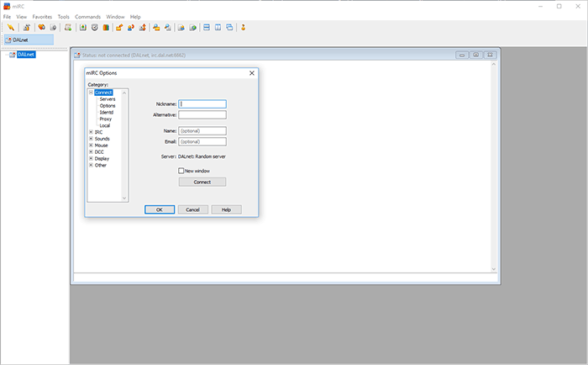Click the DCC Chat toolbar icon
588x365 pixels.
click(x=130, y=28)
